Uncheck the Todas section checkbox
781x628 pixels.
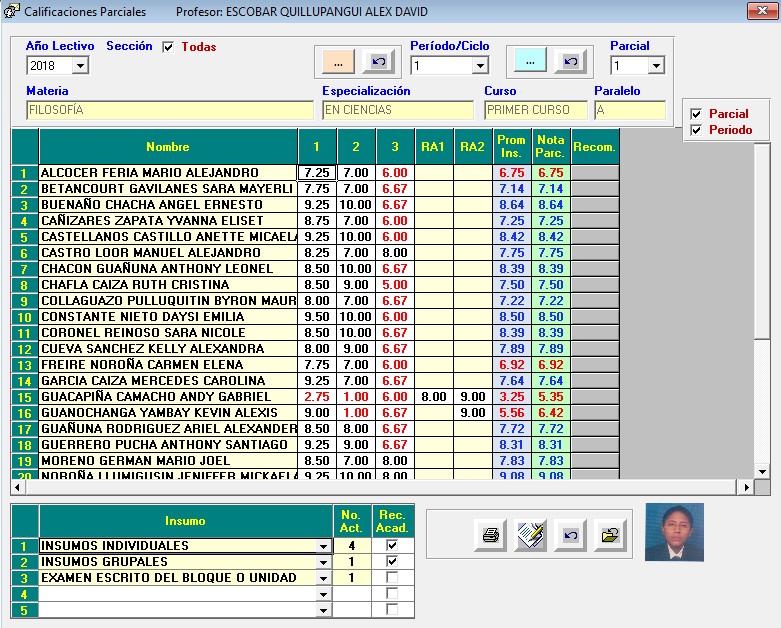(168, 47)
